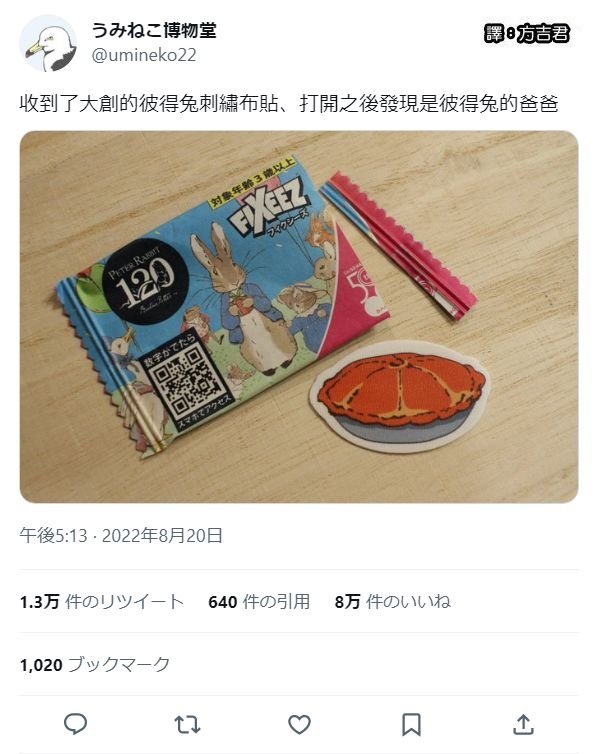View the 8万 件のいいね likes
The height and width of the screenshot is (754, 598).
[393, 602]
